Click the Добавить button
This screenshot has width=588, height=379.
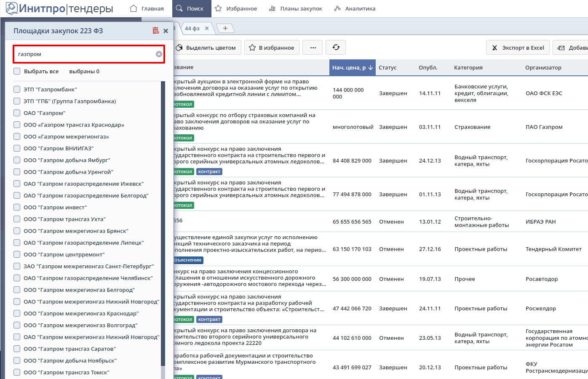[x=570, y=48]
